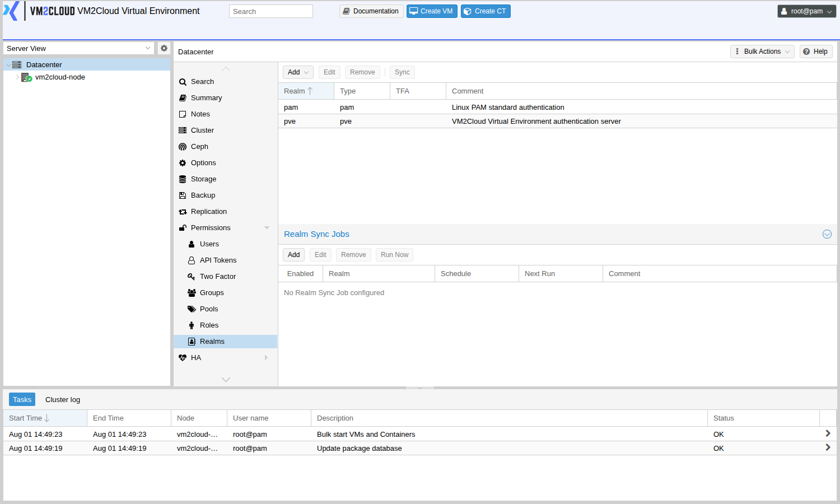
Task: Click the API Tokens icon
Action: [192, 260]
